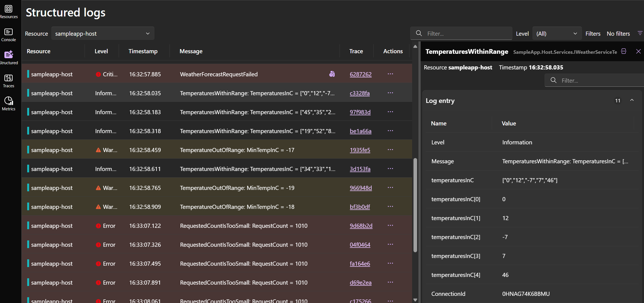Open actions menu for trace d69e2ea row
Screen dimensions: 644x303
[x=390, y=282]
